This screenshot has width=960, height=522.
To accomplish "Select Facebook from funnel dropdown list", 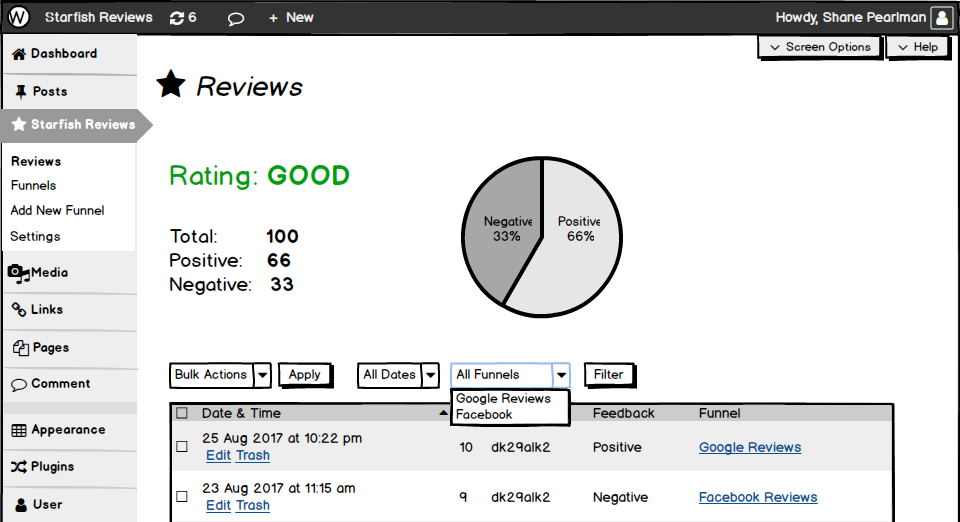I will [484, 414].
